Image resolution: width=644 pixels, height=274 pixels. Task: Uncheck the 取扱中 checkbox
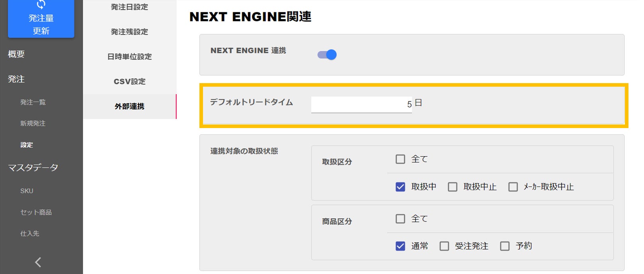(x=400, y=187)
